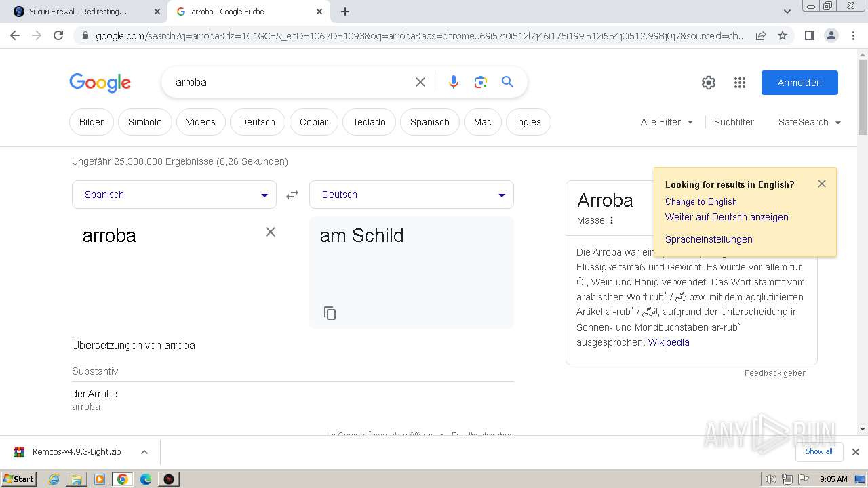868x488 pixels.
Task: Click the source text arroba
Action: coord(109,235)
